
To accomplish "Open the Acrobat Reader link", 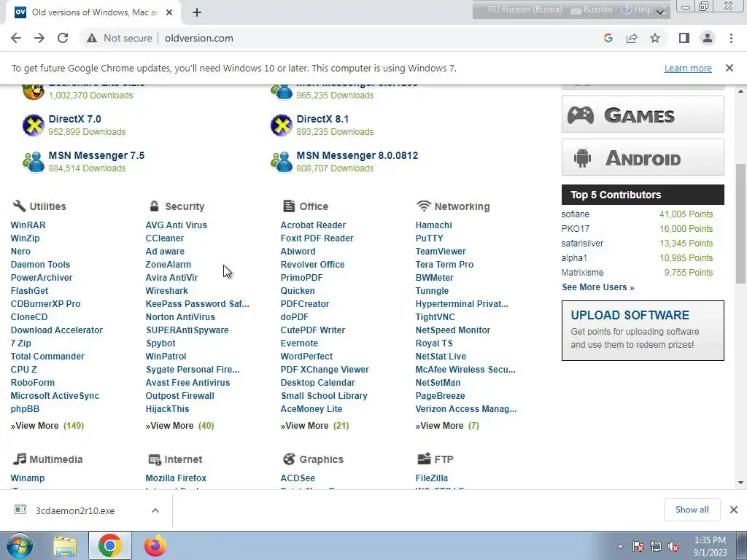I will [x=313, y=225].
